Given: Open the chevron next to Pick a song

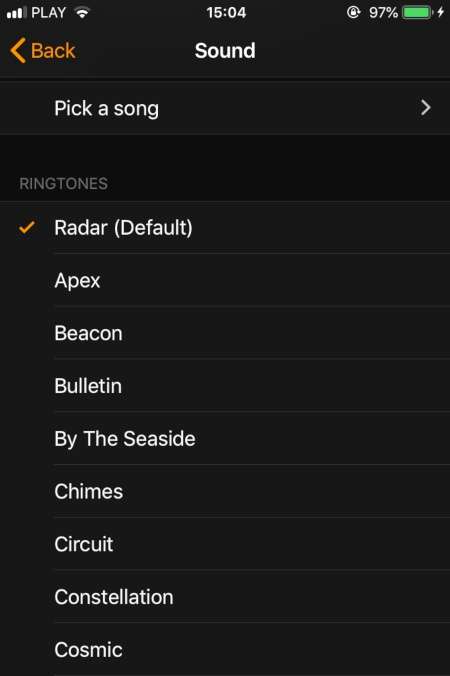Looking at the screenshot, I should (425, 107).
